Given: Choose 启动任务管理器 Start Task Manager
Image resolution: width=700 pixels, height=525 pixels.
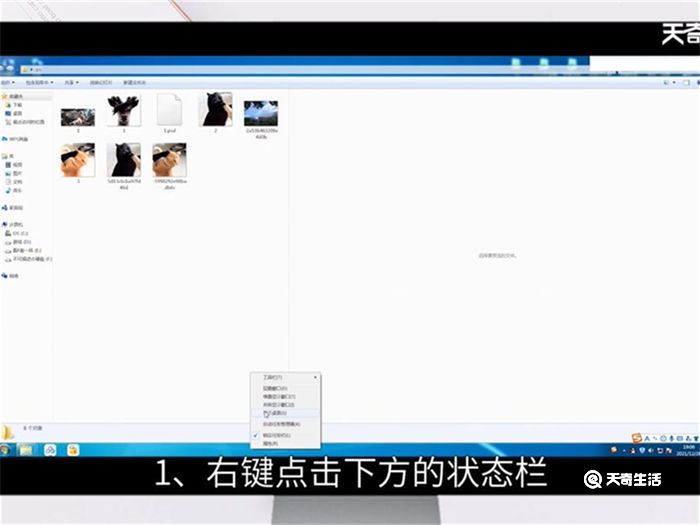Looking at the screenshot, I should [285, 424].
